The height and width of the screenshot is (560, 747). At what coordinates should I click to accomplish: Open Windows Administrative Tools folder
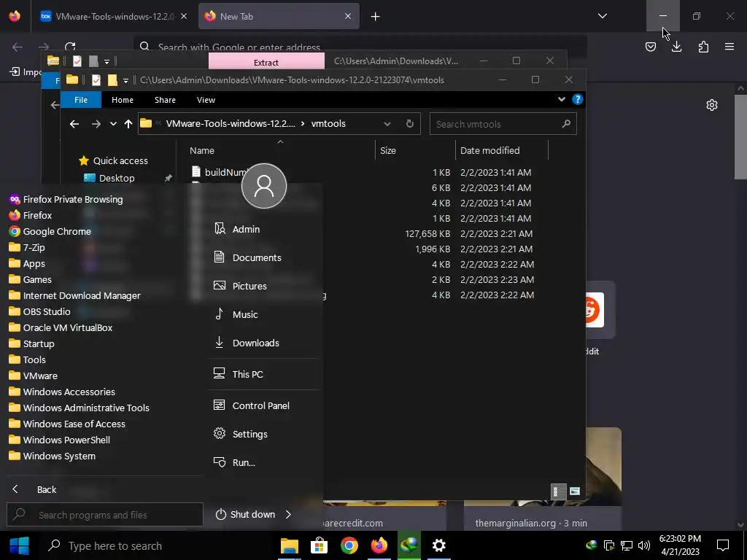click(80, 408)
